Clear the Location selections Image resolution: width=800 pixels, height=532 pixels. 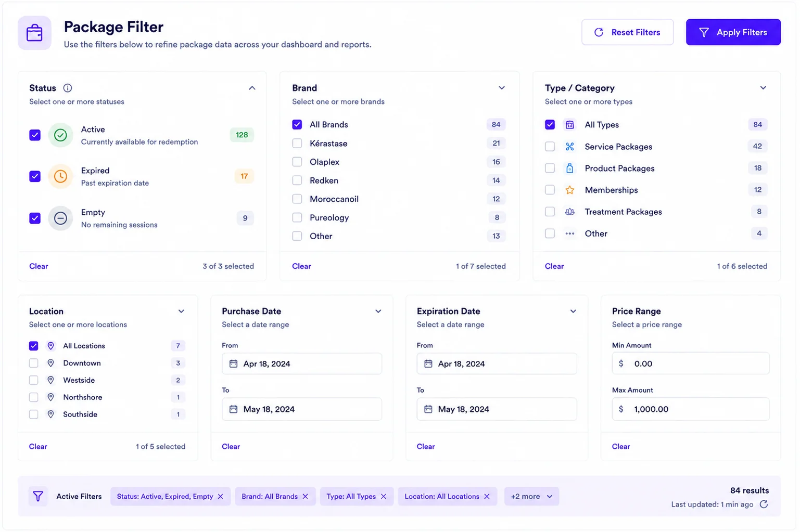(38, 447)
